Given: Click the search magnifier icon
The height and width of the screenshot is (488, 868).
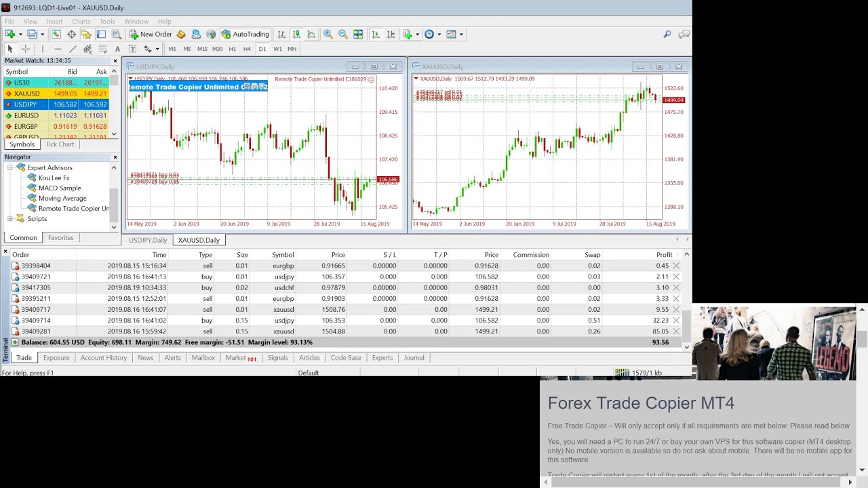Looking at the screenshot, I should [x=667, y=34].
